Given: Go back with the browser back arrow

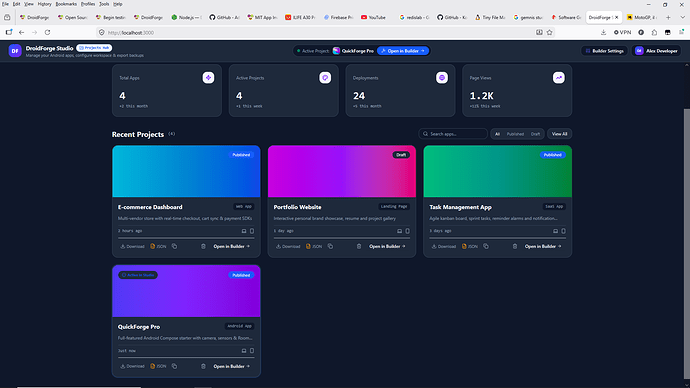Looking at the screenshot, I should click(22, 32).
